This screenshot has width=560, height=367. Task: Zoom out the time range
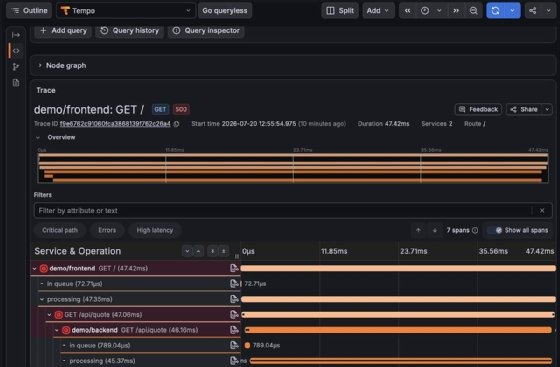click(474, 11)
